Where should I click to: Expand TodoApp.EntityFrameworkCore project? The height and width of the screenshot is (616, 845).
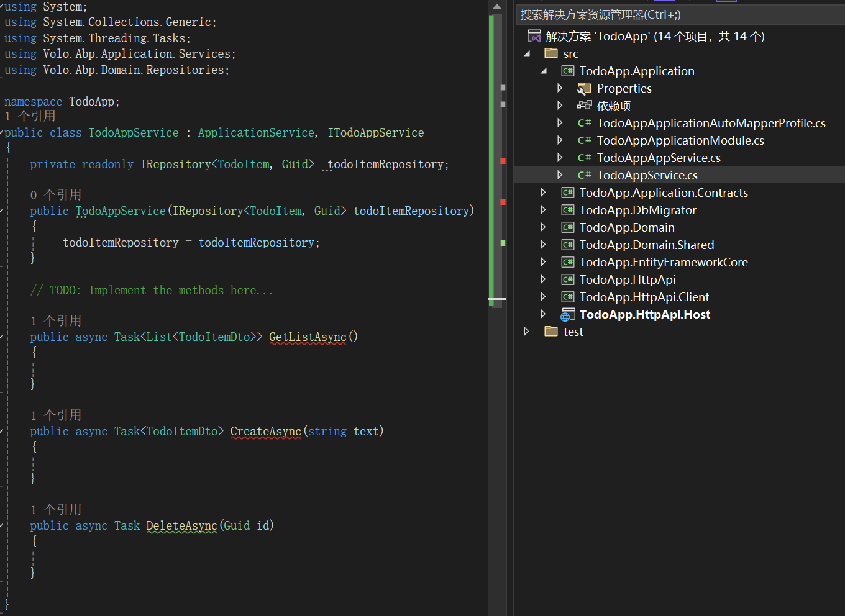point(543,262)
